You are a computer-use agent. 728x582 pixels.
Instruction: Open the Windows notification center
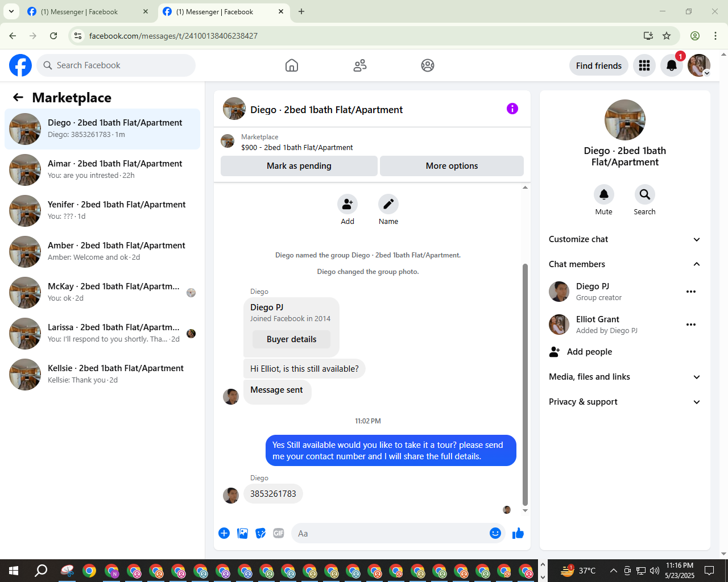point(709,571)
